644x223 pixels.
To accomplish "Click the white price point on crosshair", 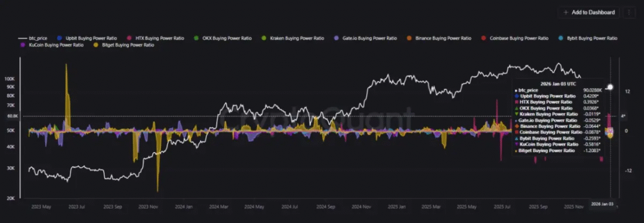I will (x=610, y=87).
